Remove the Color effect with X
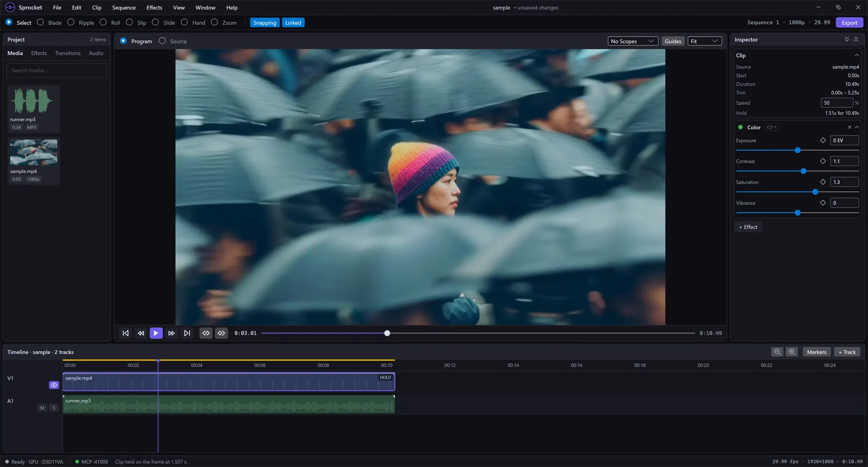The width and height of the screenshot is (868, 467). click(849, 127)
